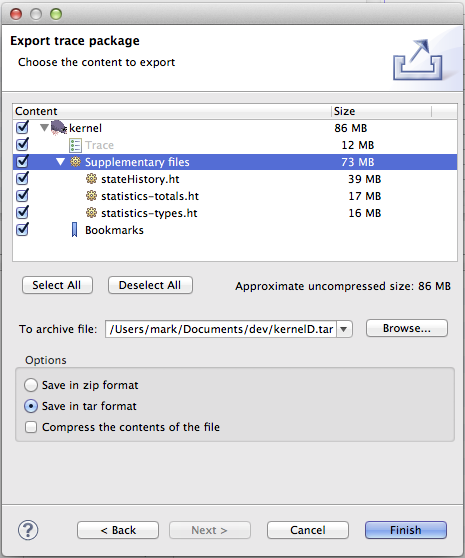Viewport: 465px width, 558px height.
Task: Click the Deselect All button
Action: tap(150, 285)
